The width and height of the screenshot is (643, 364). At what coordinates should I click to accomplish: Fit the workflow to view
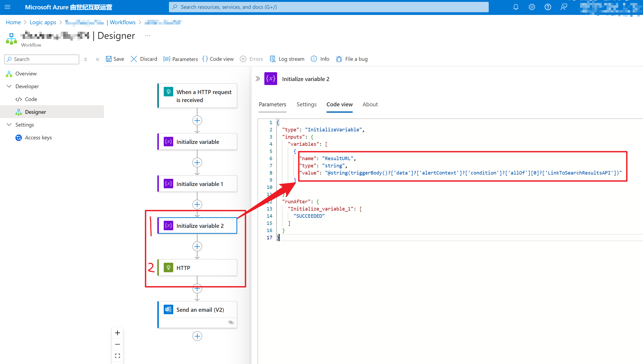(x=118, y=356)
